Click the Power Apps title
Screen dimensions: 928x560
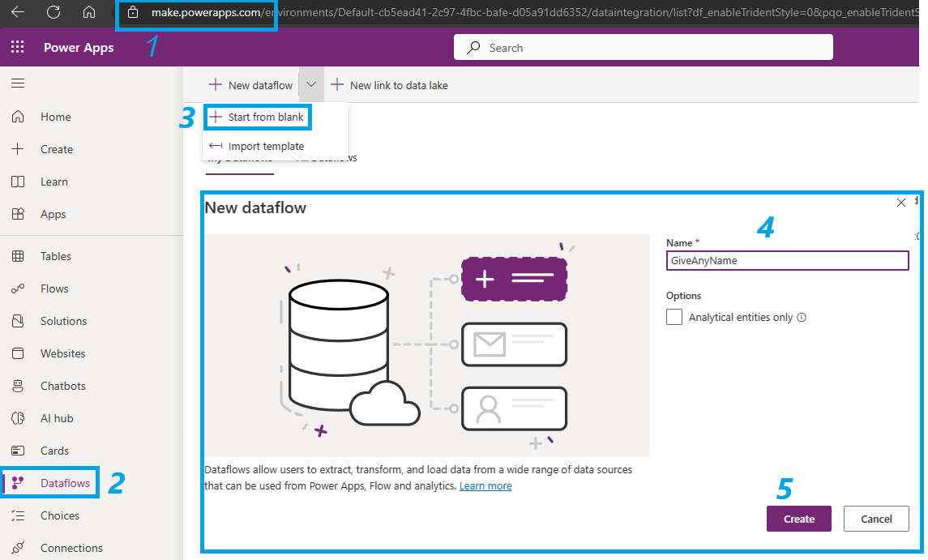click(79, 48)
